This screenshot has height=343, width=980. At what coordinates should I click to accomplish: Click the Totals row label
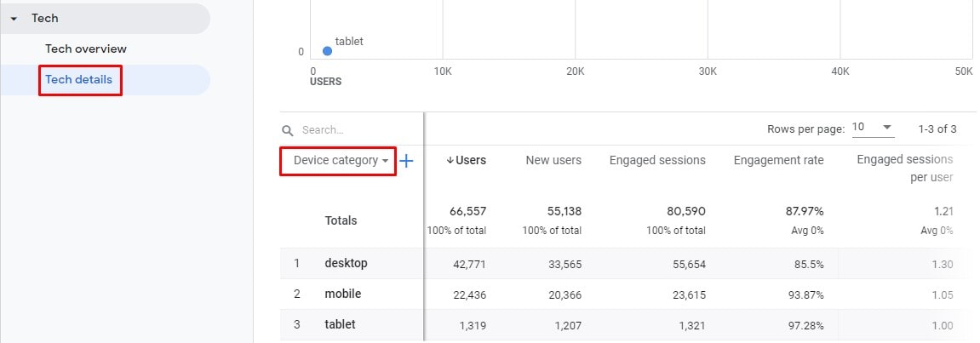coord(341,220)
